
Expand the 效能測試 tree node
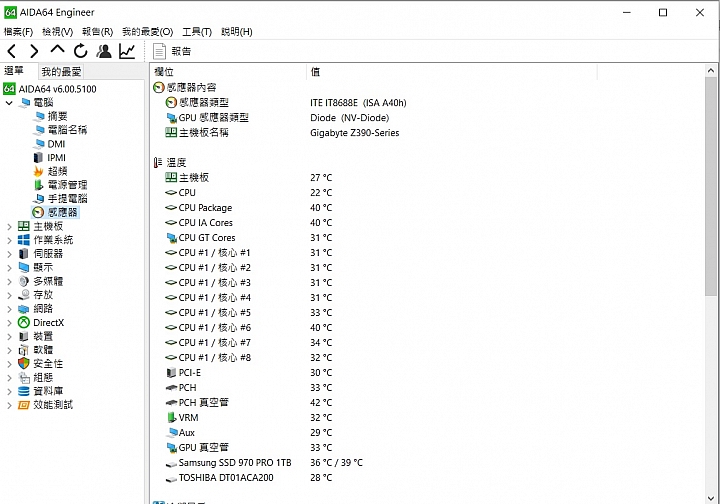coord(9,405)
